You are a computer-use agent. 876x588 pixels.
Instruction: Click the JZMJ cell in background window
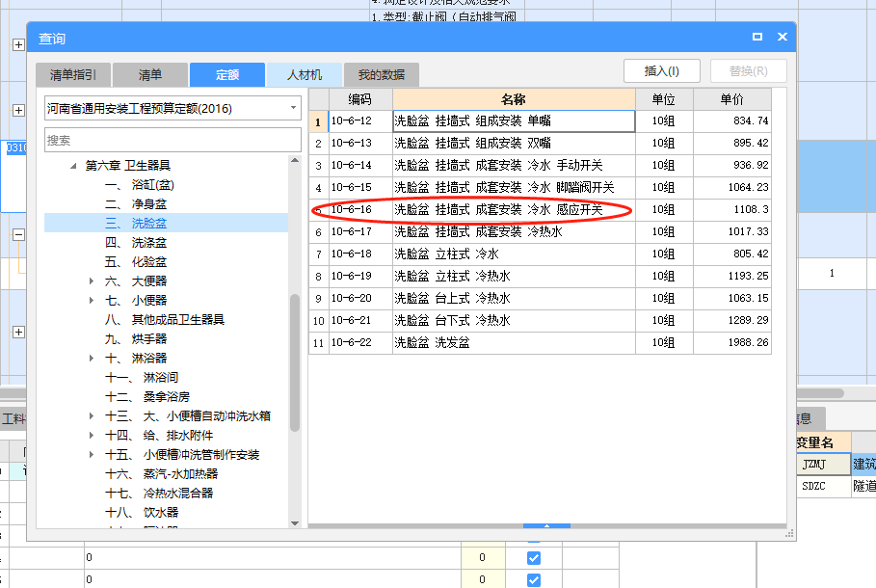tap(824, 464)
